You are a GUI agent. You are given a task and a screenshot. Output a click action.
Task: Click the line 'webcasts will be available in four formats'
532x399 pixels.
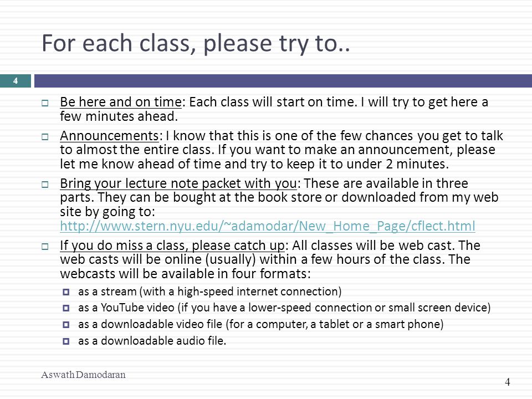185,273
